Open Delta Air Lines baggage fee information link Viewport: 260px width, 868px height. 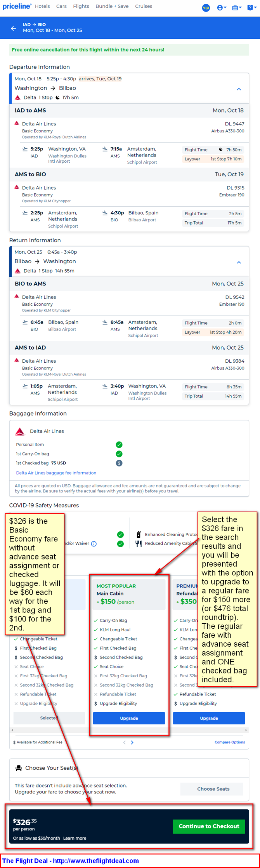[x=56, y=473]
